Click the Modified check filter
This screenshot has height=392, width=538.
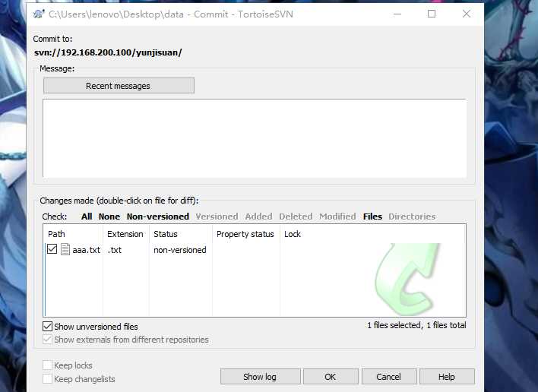pyautogui.click(x=337, y=217)
